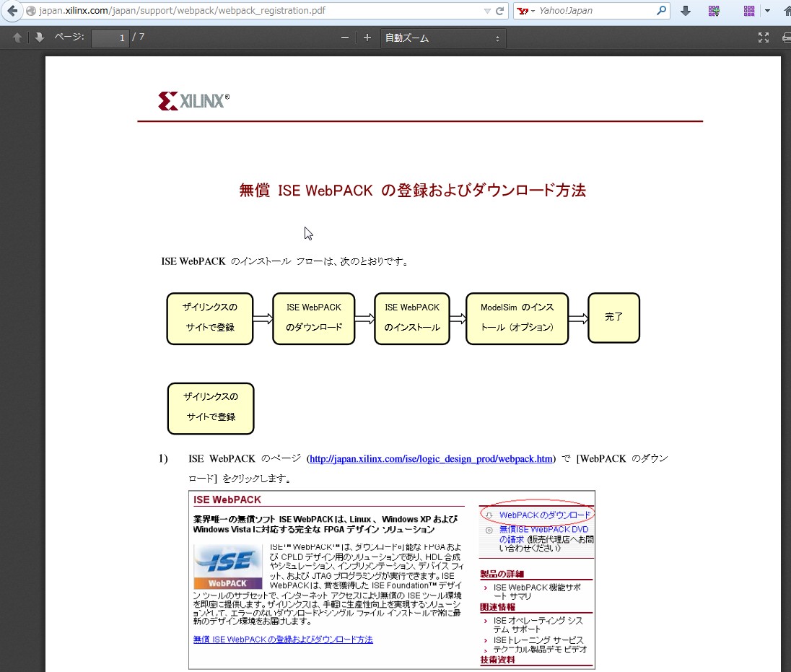Image resolution: width=791 pixels, height=672 pixels.
Task: Click the ISE WebPACK product image
Action: [228, 567]
